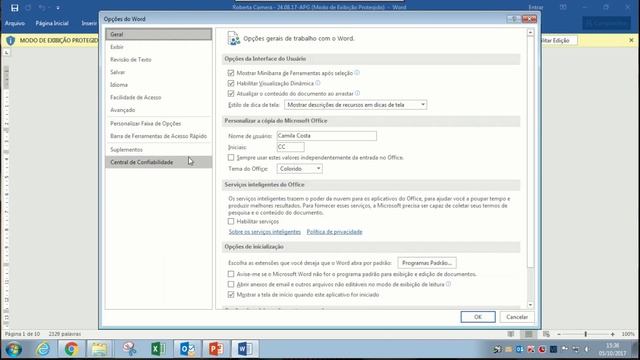Screen dimensions: 640x360
Task: Click the Undo arrow in the quick access toolbar
Action: pyautogui.click(x=42, y=8)
